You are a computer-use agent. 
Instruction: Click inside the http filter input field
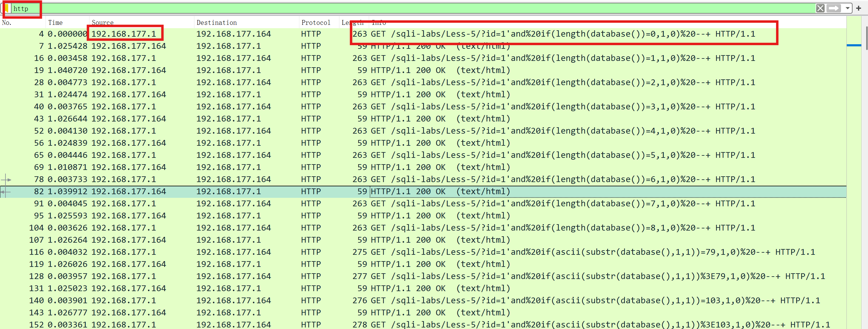click(x=404, y=8)
